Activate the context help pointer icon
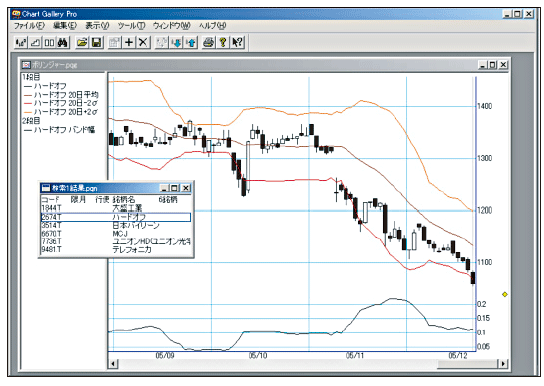 pos(238,43)
